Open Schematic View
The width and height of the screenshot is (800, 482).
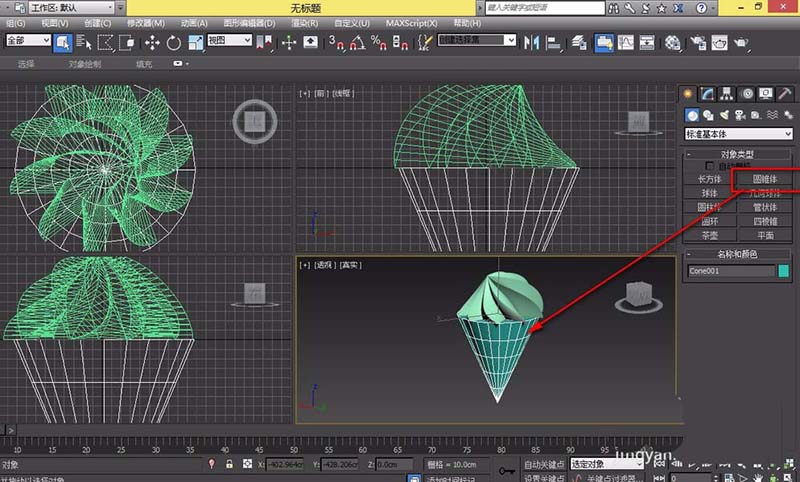tap(647, 42)
